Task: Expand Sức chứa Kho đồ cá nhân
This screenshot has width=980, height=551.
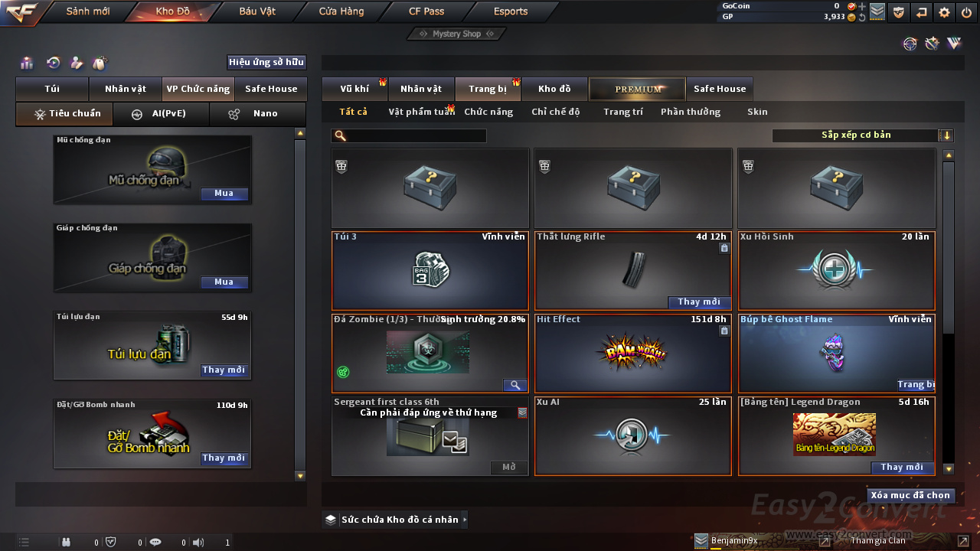Action: pos(395,520)
